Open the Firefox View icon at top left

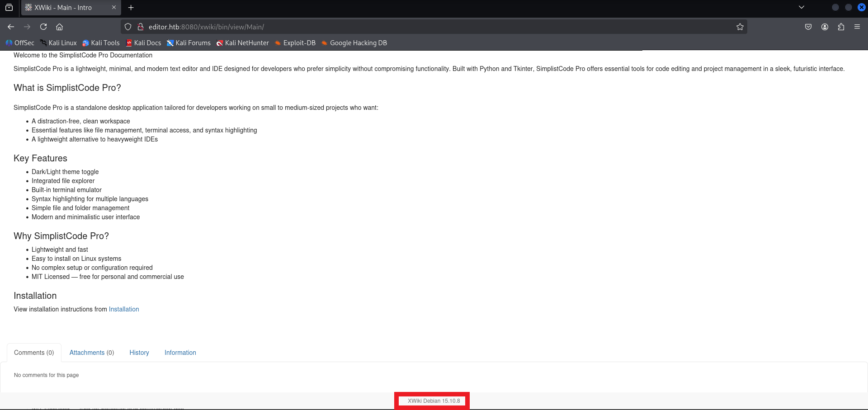pos(9,7)
